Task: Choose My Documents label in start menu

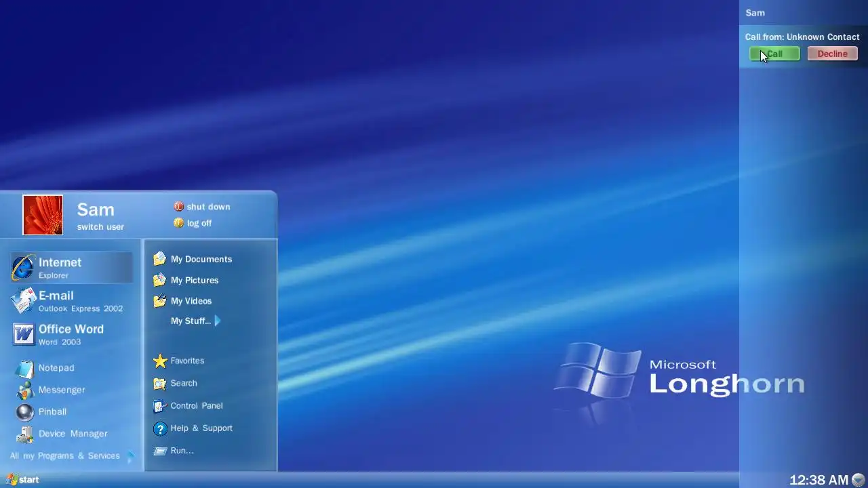Action: (x=201, y=259)
